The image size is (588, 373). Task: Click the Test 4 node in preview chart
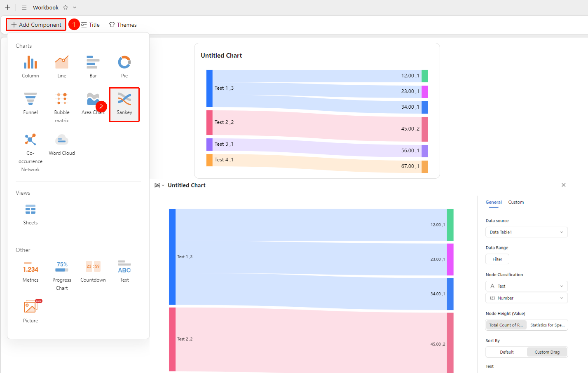click(x=209, y=160)
